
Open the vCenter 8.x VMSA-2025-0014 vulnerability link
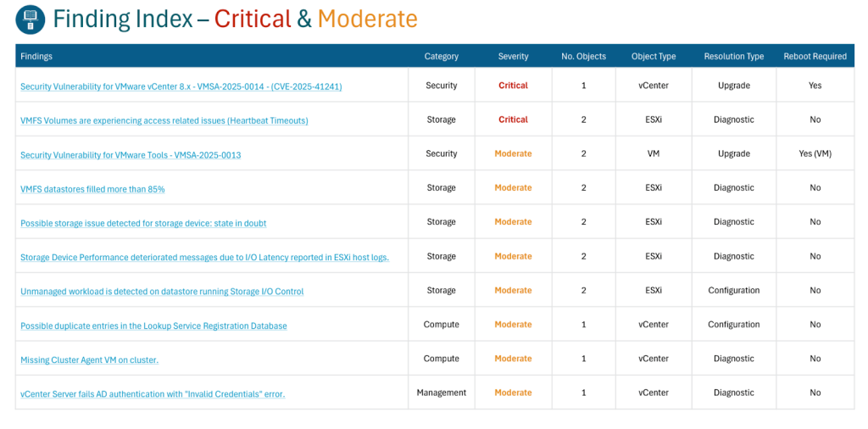click(181, 86)
